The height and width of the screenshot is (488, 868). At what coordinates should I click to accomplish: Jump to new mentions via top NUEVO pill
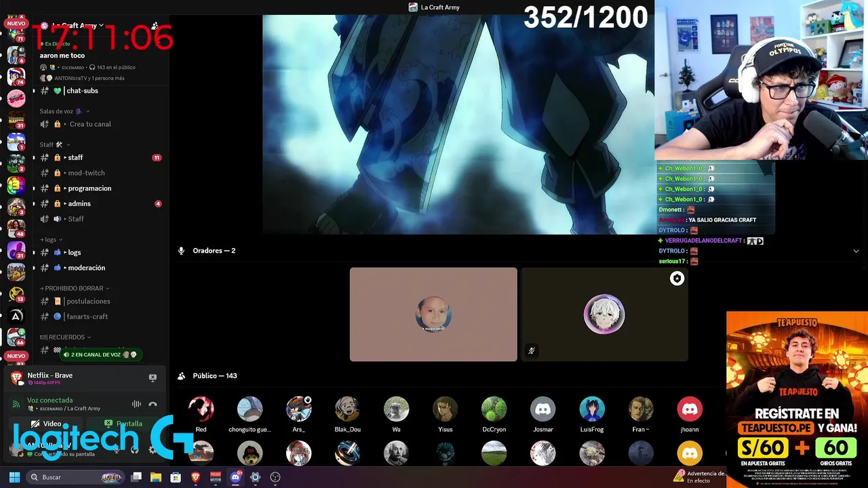click(x=16, y=23)
